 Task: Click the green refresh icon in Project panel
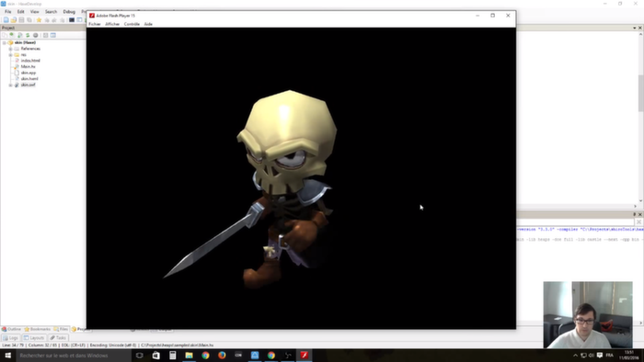tap(28, 35)
